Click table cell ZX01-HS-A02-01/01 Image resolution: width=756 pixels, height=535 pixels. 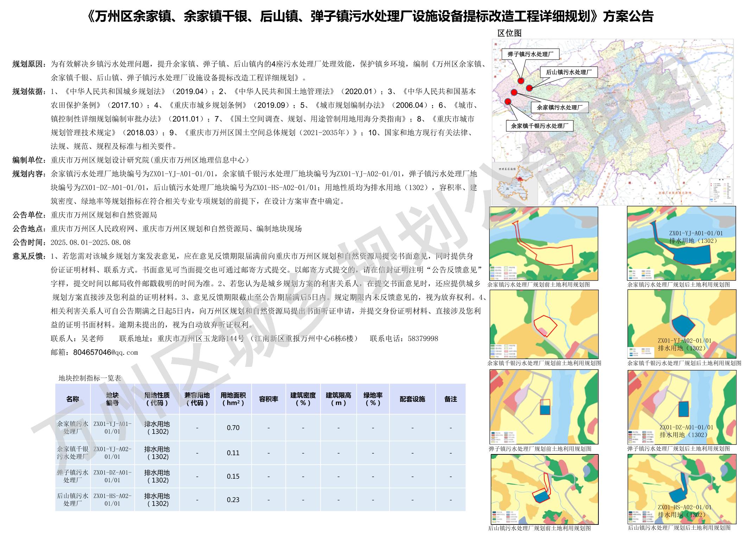coord(112,499)
